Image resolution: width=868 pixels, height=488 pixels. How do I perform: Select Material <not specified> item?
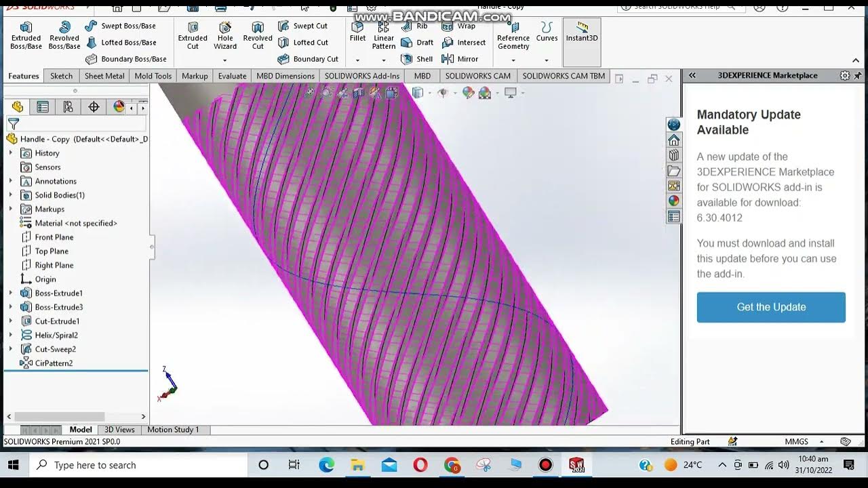[x=68, y=223]
